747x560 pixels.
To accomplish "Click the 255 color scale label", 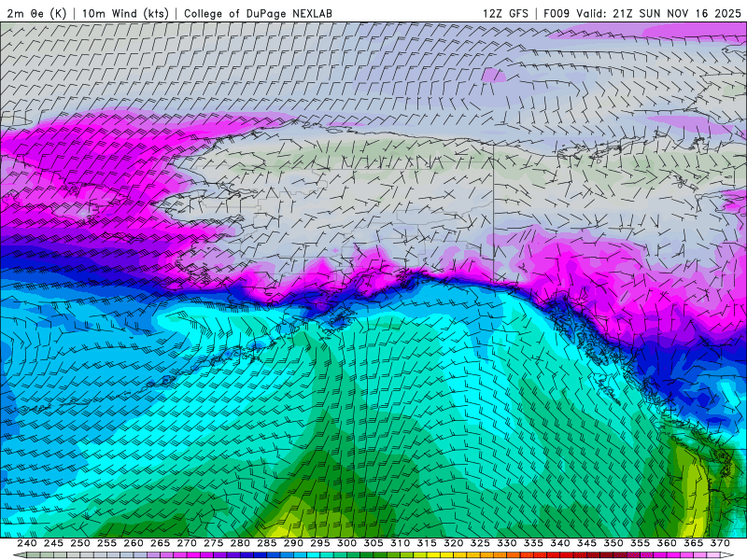I will tap(106, 543).
